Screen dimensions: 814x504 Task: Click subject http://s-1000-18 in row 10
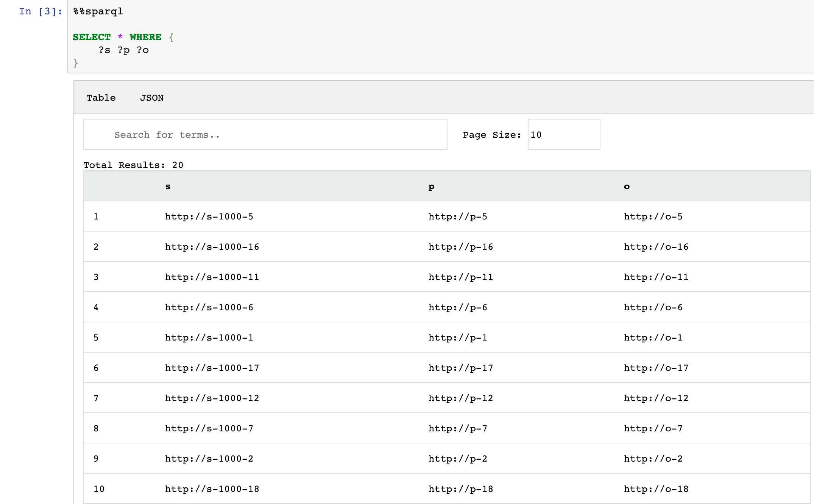pos(212,489)
